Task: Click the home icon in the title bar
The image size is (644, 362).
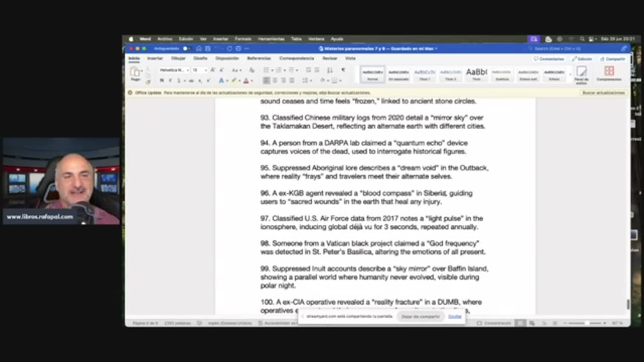Action: (x=199, y=49)
